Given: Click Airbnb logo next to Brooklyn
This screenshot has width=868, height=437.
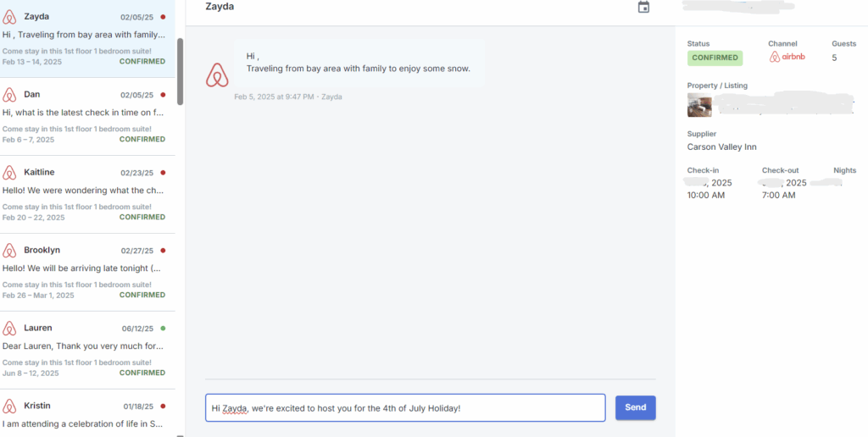Looking at the screenshot, I should 9,251.
